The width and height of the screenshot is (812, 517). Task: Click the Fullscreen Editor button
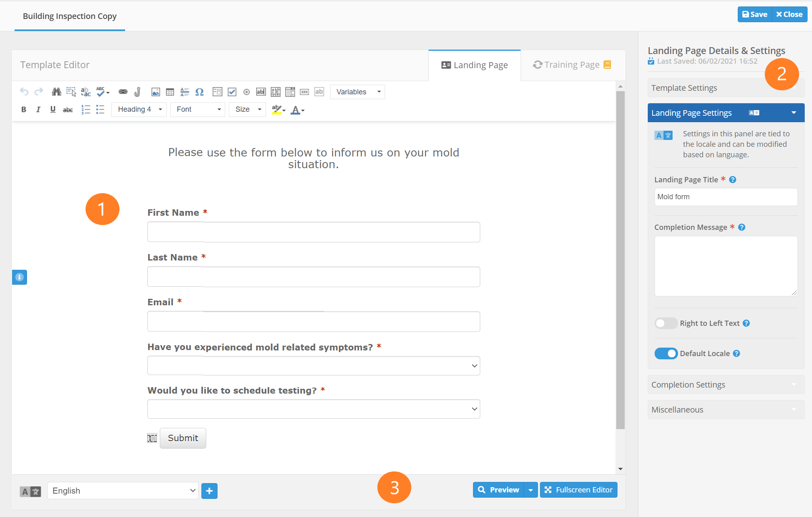tap(579, 490)
